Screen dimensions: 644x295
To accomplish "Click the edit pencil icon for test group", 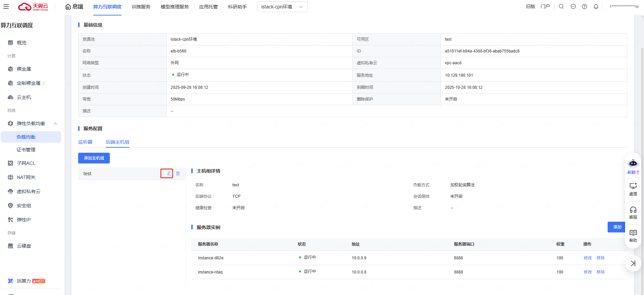I will coord(169,174).
